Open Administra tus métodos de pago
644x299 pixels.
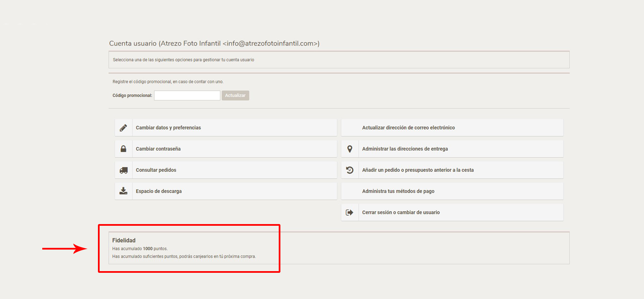[398, 191]
